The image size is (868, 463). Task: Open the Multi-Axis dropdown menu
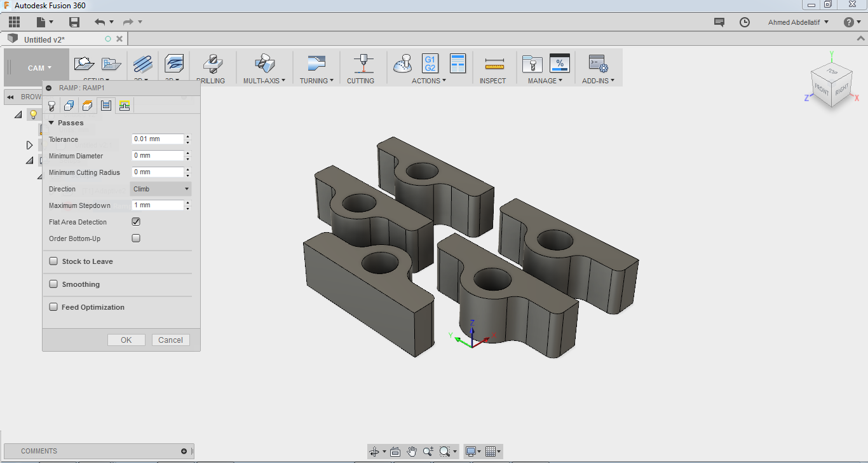pyautogui.click(x=264, y=81)
